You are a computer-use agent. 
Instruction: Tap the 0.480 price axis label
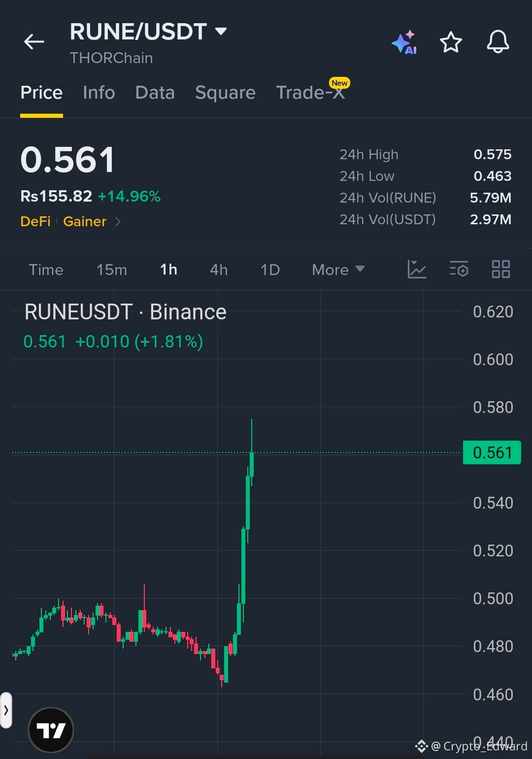pos(493,646)
